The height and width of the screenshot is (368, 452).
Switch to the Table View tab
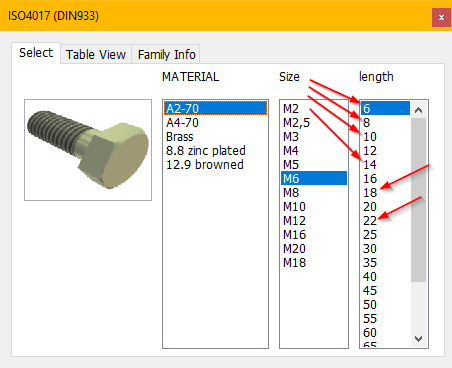pyautogui.click(x=96, y=54)
